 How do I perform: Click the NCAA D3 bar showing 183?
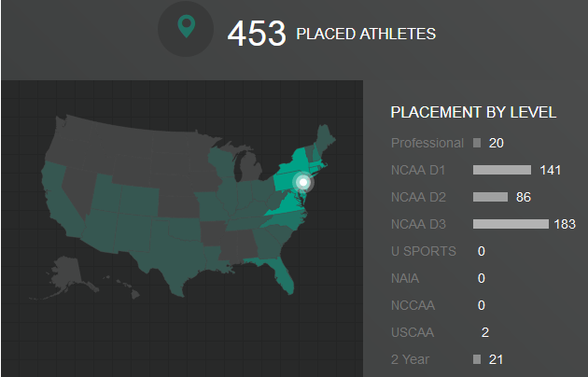pos(511,224)
